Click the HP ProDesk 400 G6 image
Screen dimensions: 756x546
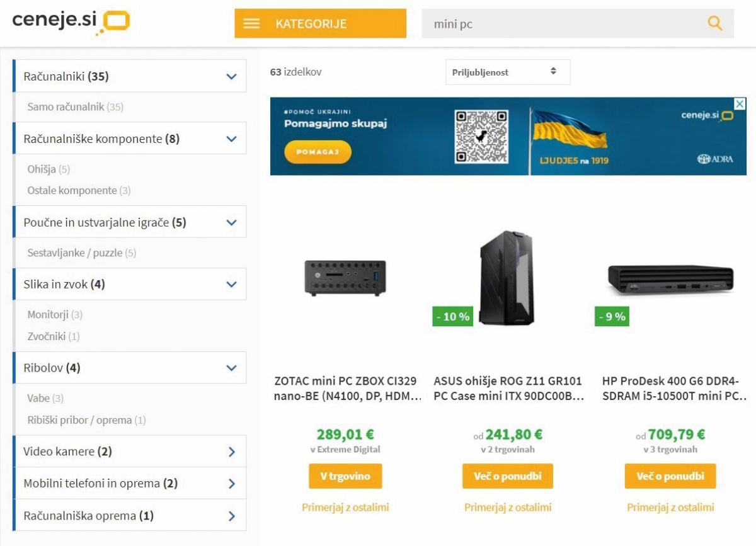(671, 279)
